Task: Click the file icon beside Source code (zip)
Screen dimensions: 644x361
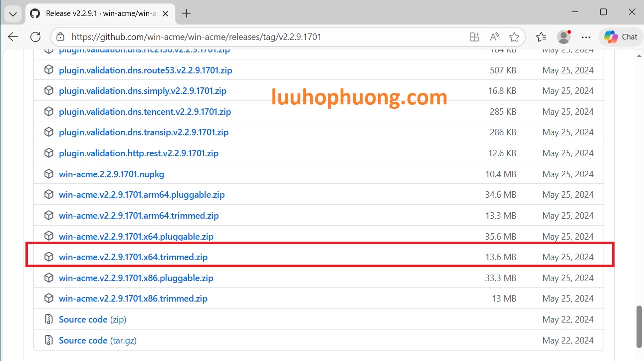Action: click(x=48, y=319)
